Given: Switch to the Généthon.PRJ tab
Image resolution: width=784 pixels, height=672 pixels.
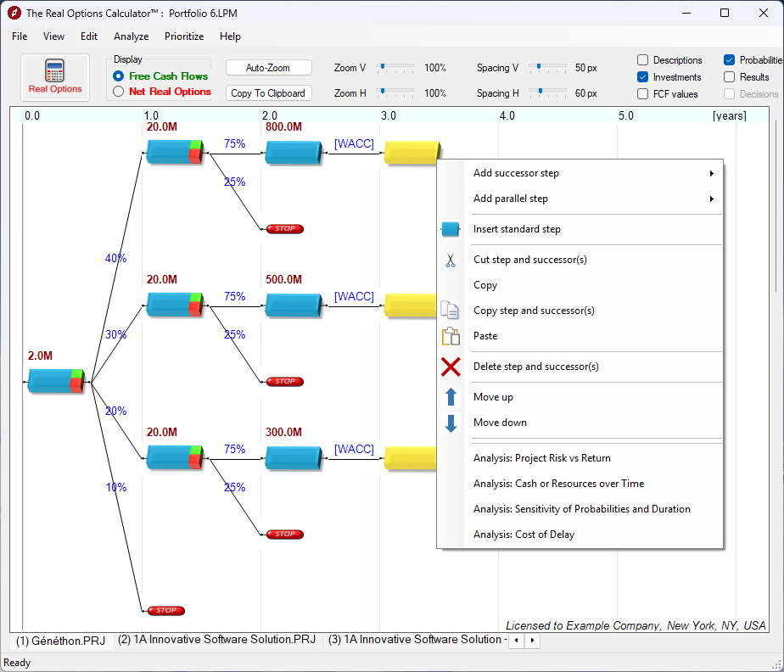Looking at the screenshot, I should tap(59, 641).
